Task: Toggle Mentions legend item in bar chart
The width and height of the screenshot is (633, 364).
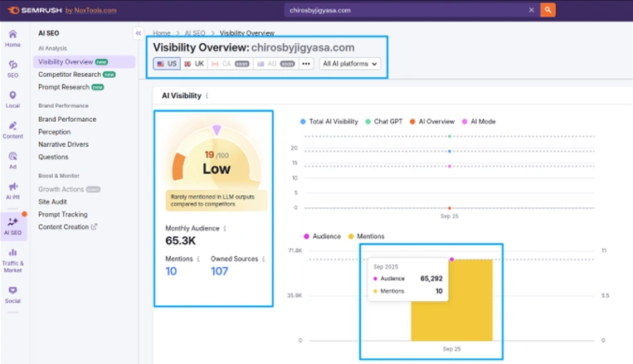Action: click(x=366, y=236)
